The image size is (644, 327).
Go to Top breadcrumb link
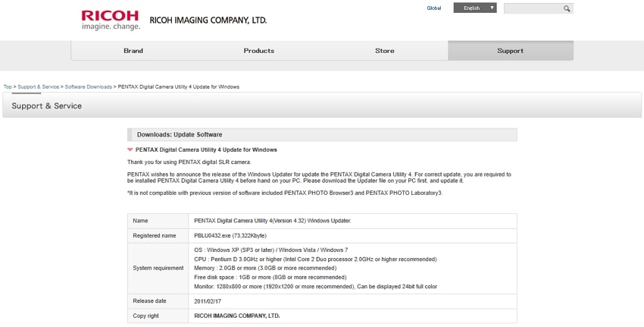(x=8, y=87)
